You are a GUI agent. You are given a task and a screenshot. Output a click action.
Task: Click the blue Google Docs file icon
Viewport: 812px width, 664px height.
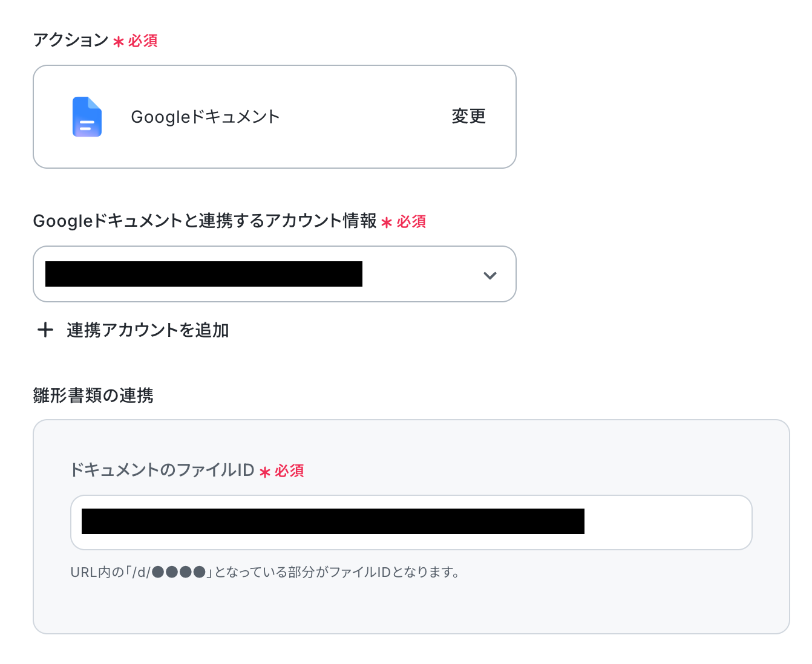(x=87, y=117)
